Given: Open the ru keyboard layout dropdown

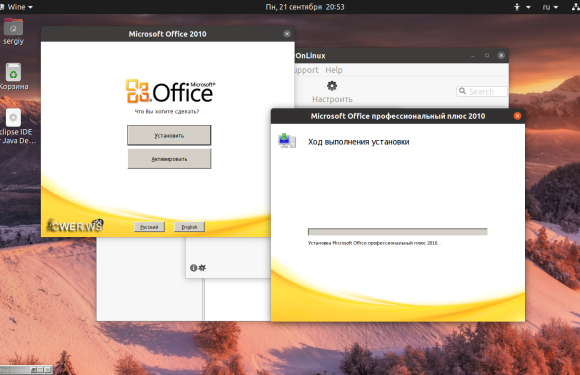Looking at the screenshot, I should pos(550,7).
